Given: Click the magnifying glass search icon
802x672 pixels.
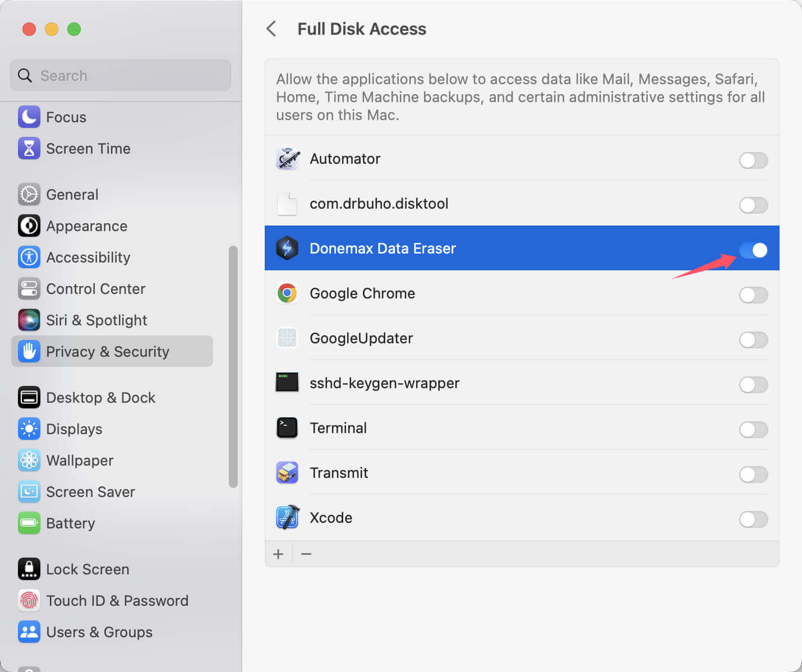Looking at the screenshot, I should pyautogui.click(x=25, y=75).
